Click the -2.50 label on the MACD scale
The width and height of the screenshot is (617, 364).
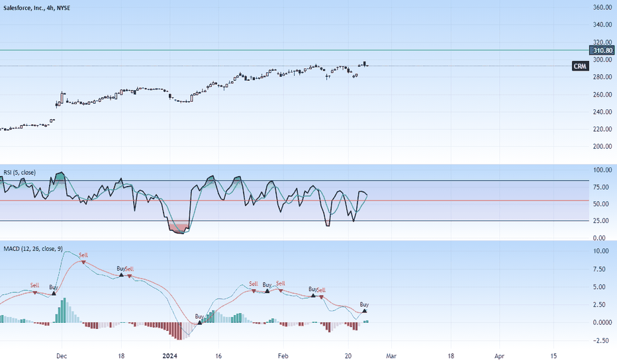tap(601, 340)
